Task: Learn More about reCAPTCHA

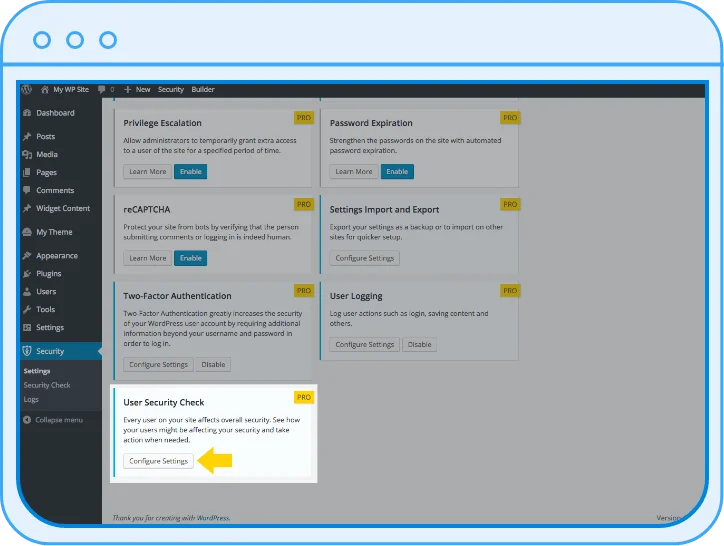Action: [147, 258]
